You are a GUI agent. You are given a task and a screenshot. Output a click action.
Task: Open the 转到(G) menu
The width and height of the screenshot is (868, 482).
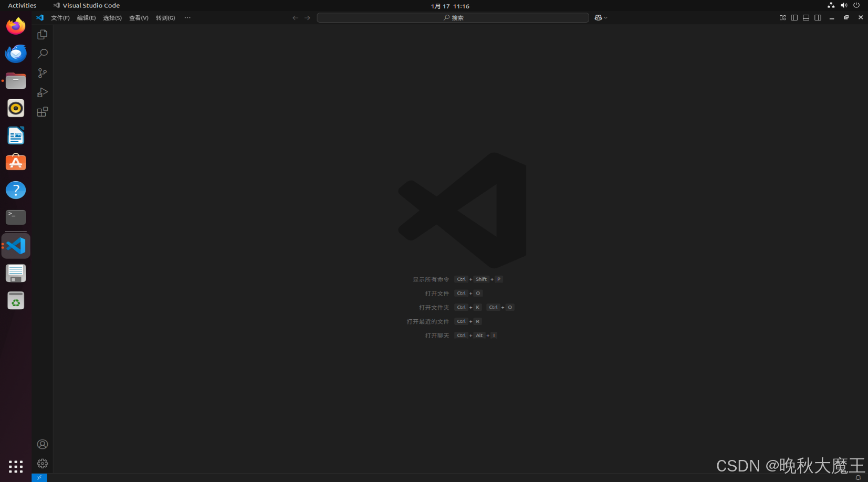click(165, 18)
